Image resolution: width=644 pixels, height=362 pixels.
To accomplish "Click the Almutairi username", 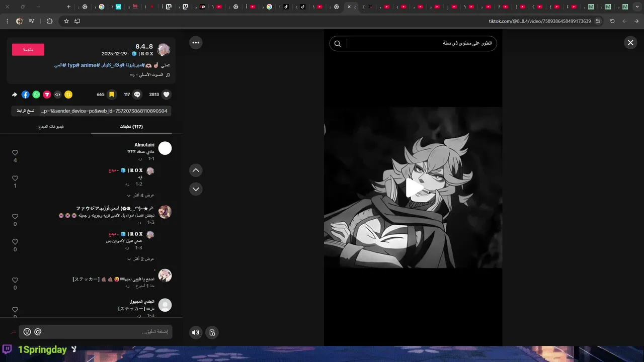I will click(x=144, y=145).
